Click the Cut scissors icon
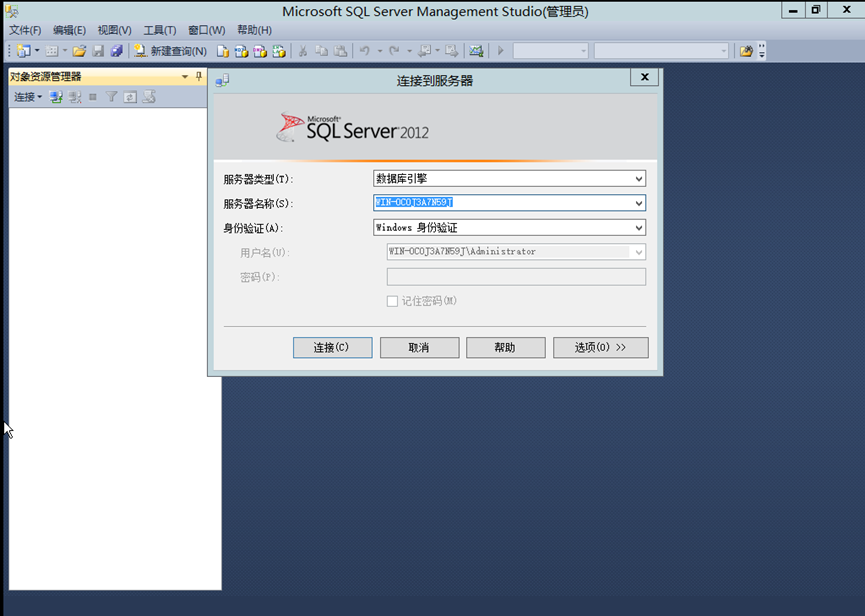865x616 pixels. coord(302,51)
